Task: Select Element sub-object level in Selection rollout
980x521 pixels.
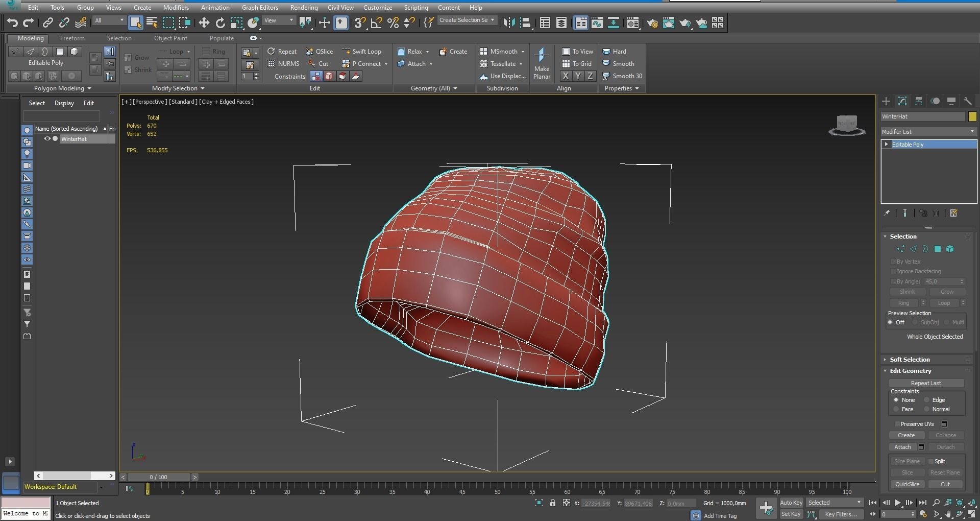Action: point(950,249)
